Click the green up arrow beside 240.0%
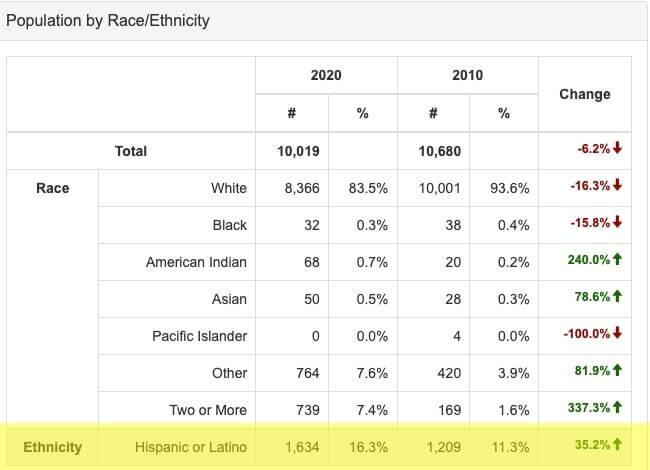650x470 pixels. click(x=618, y=261)
